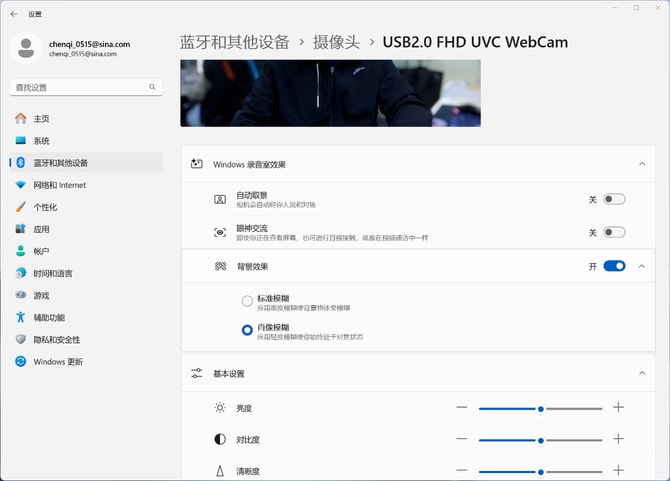Collapse the Windows 录音室效果 section

point(641,163)
